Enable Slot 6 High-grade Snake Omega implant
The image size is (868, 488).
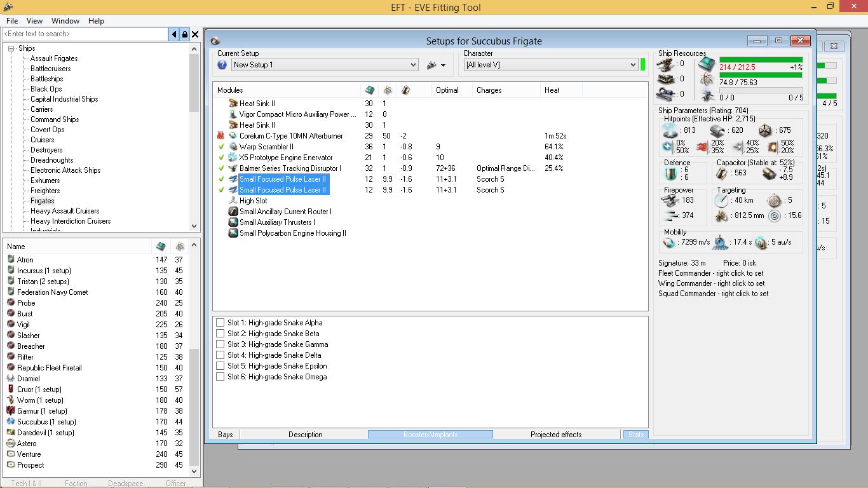tap(220, 377)
